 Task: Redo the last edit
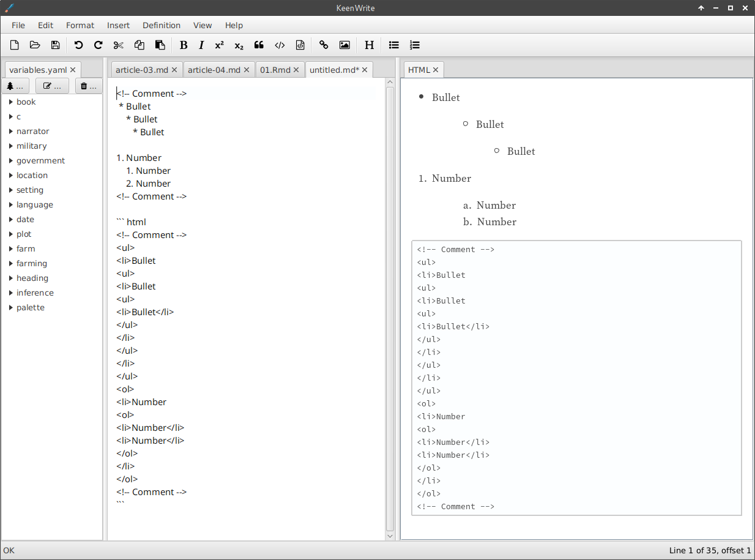coord(98,45)
